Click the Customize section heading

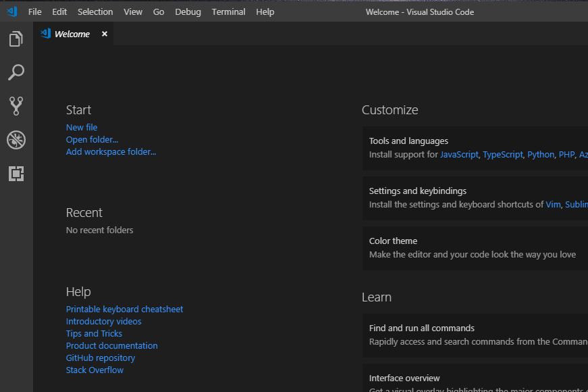pyautogui.click(x=390, y=109)
